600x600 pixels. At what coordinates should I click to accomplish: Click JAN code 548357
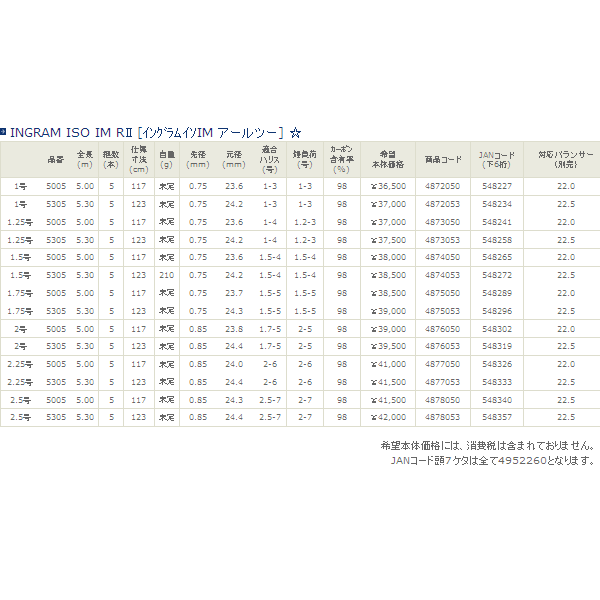[497, 417]
